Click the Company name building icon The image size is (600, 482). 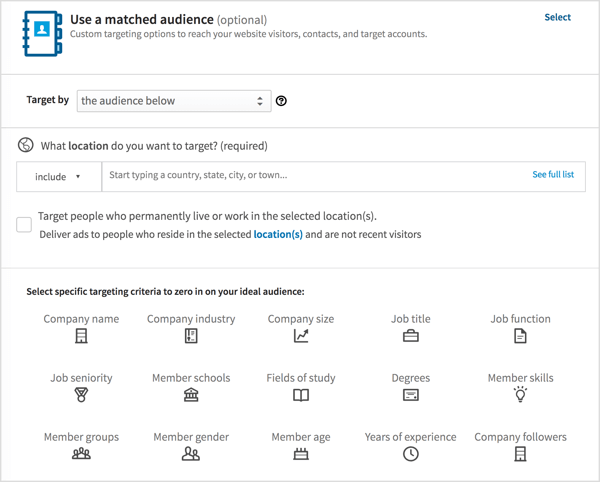tap(81, 337)
